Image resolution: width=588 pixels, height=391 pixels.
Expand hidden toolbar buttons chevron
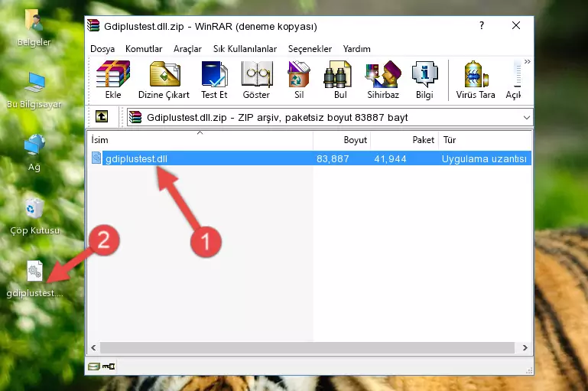coord(528,61)
